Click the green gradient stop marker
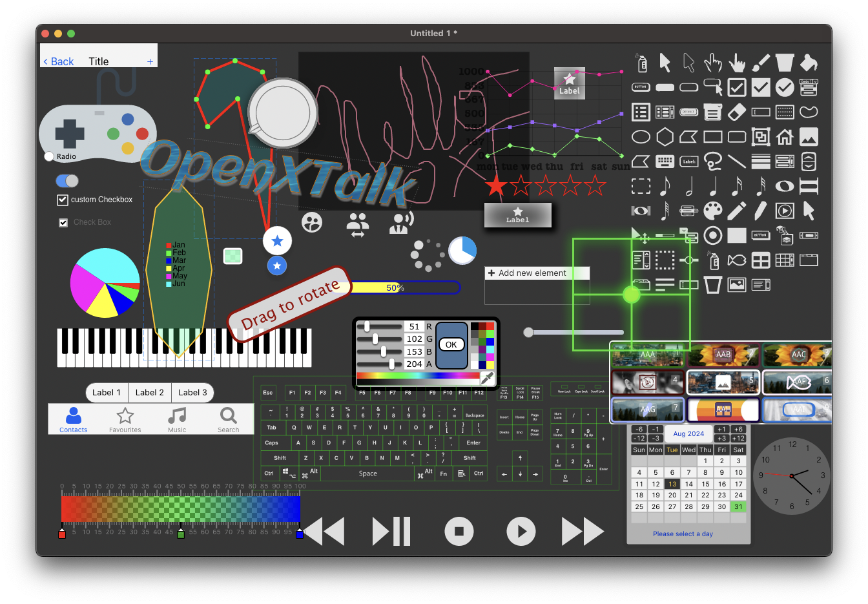Image resolution: width=868 pixels, height=604 pixels. tap(181, 534)
